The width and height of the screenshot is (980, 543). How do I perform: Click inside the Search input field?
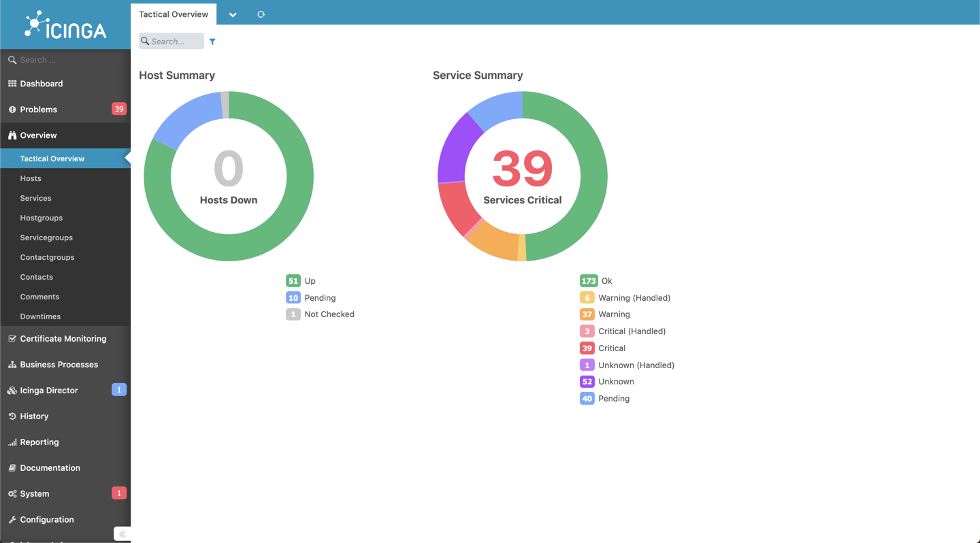click(x=171, y=41)
